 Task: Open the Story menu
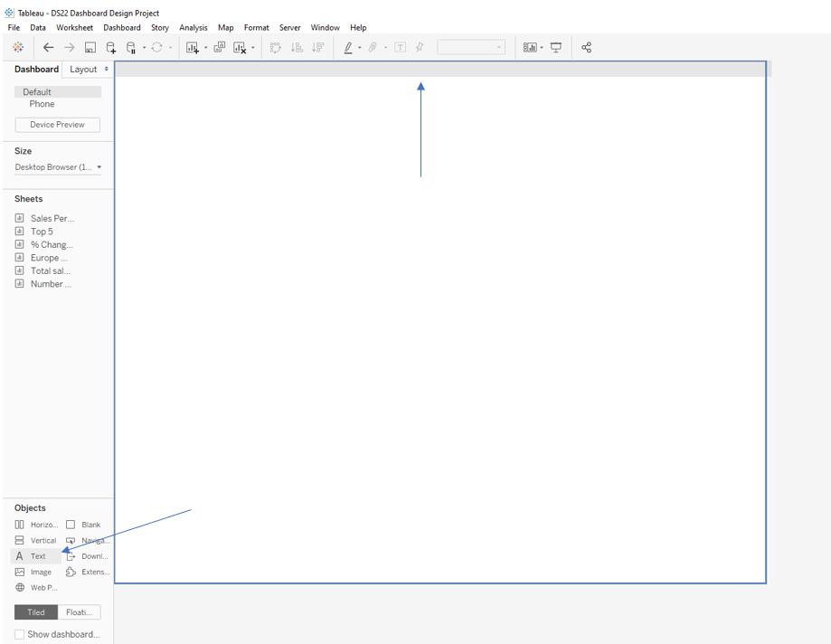tap(160, 27)
